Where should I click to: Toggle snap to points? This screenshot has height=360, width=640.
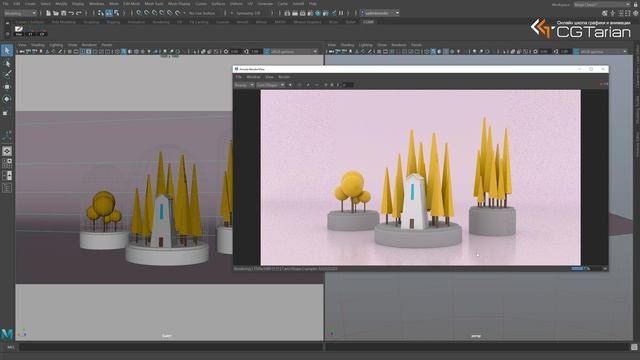coord(155,13)
